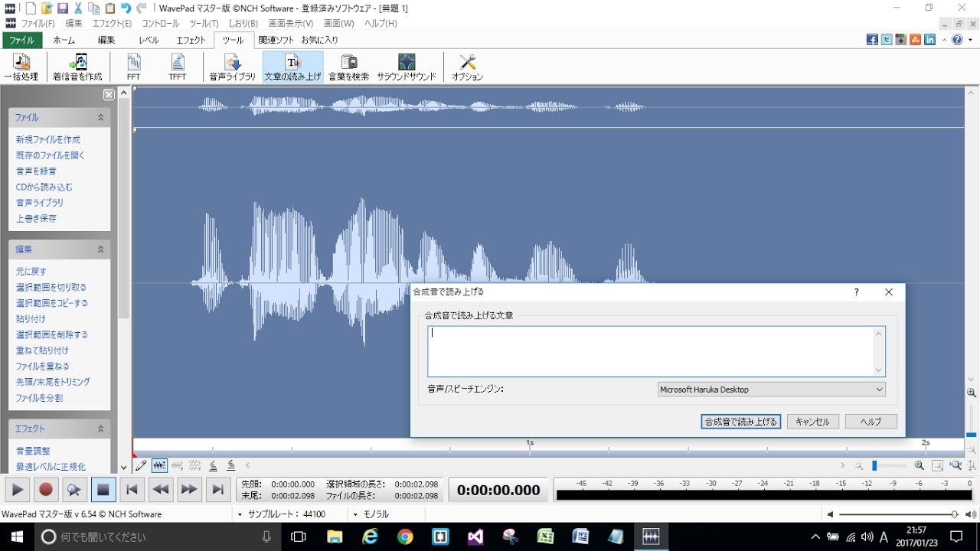
Task: Close the left sidebar panel with X
Action: (x=109, y=95)
